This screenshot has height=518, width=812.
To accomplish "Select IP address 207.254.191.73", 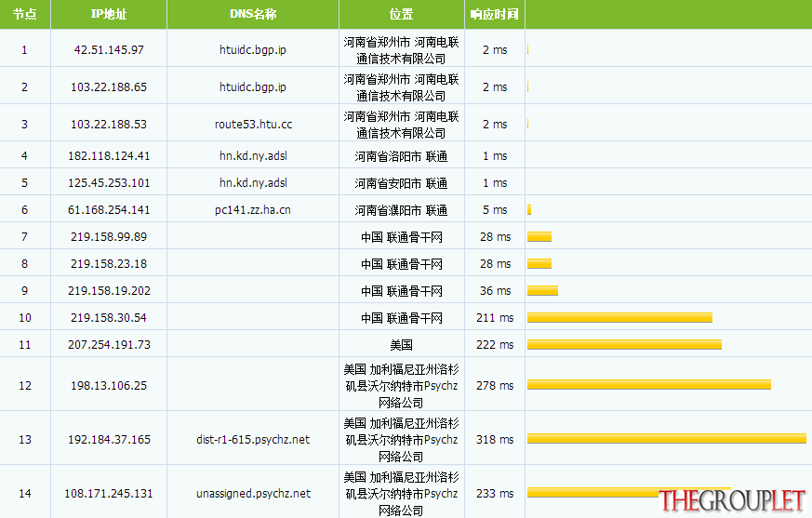I will (109, 344).
